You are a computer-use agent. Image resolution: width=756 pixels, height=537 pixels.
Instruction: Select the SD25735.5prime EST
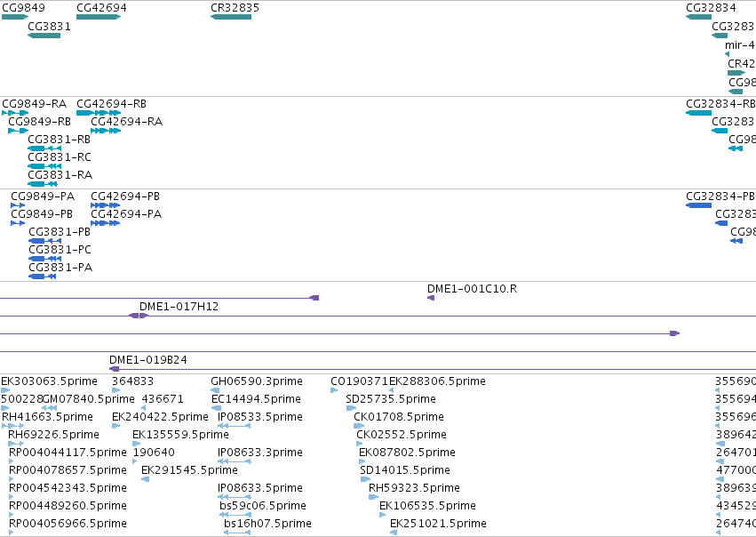351,409
